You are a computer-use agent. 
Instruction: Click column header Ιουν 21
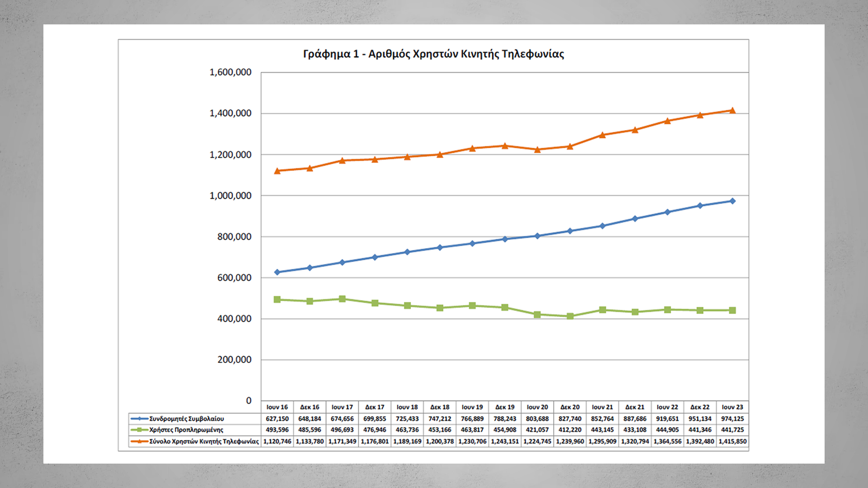tap(603, 407)
